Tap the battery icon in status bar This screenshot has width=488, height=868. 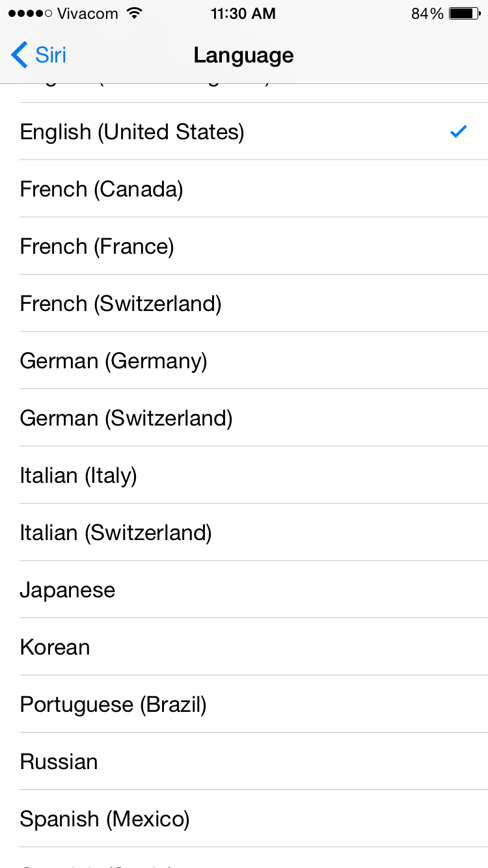click(464, 14)
